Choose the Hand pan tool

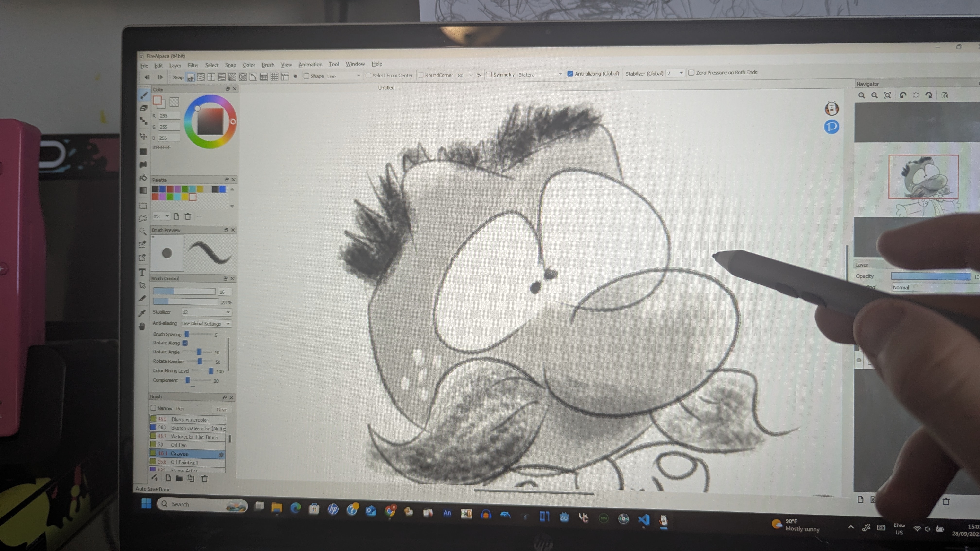tap(142, 326)
